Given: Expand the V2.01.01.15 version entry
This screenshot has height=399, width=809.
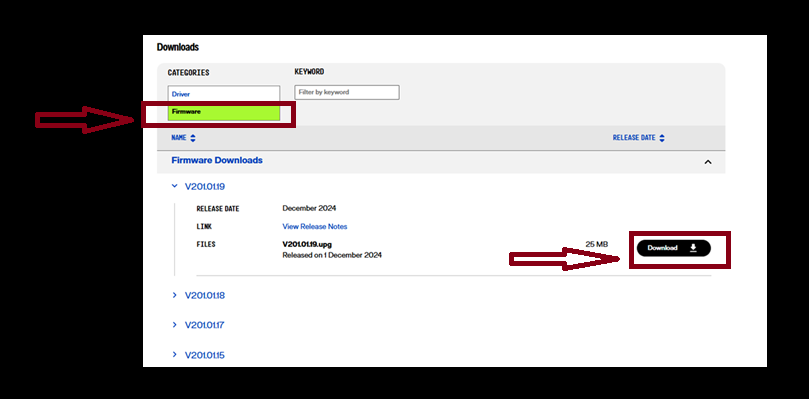Looking at the screenshot, I should tap(198, 355).
